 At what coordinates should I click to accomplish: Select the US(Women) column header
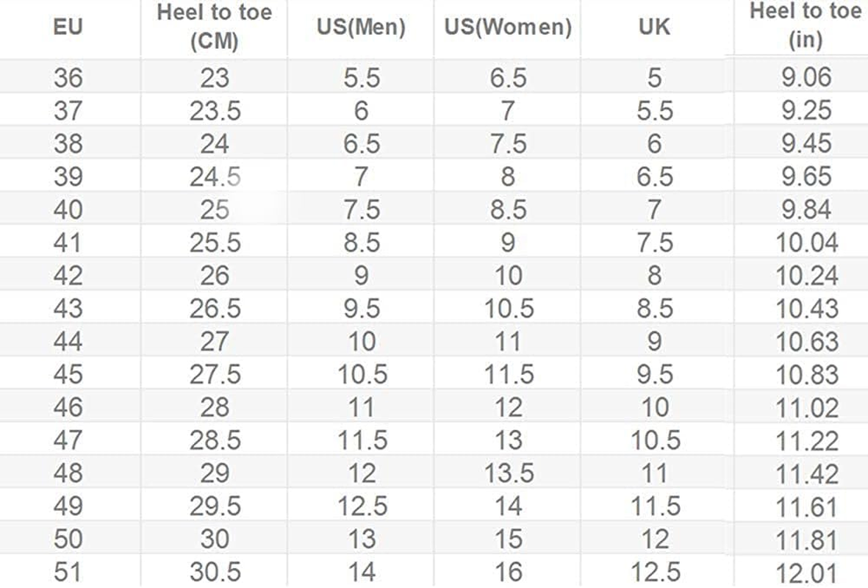click(x=508, y=28)
